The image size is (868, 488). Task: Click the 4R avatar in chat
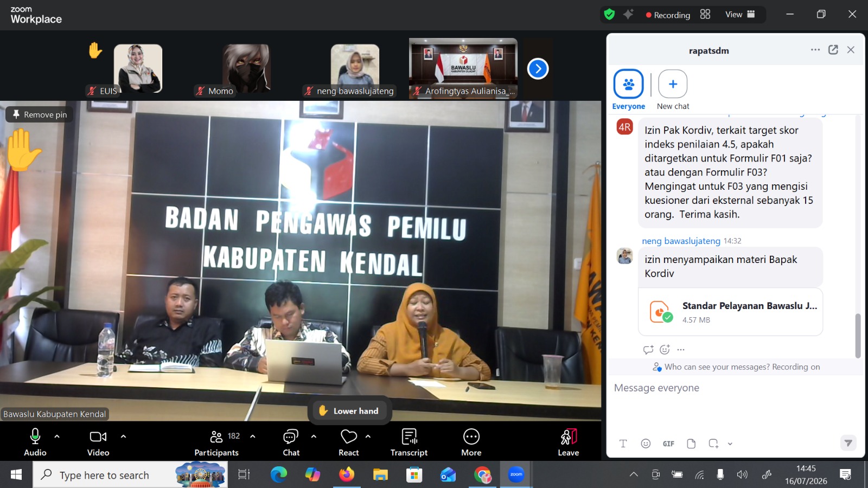click(x=625, y=127)
